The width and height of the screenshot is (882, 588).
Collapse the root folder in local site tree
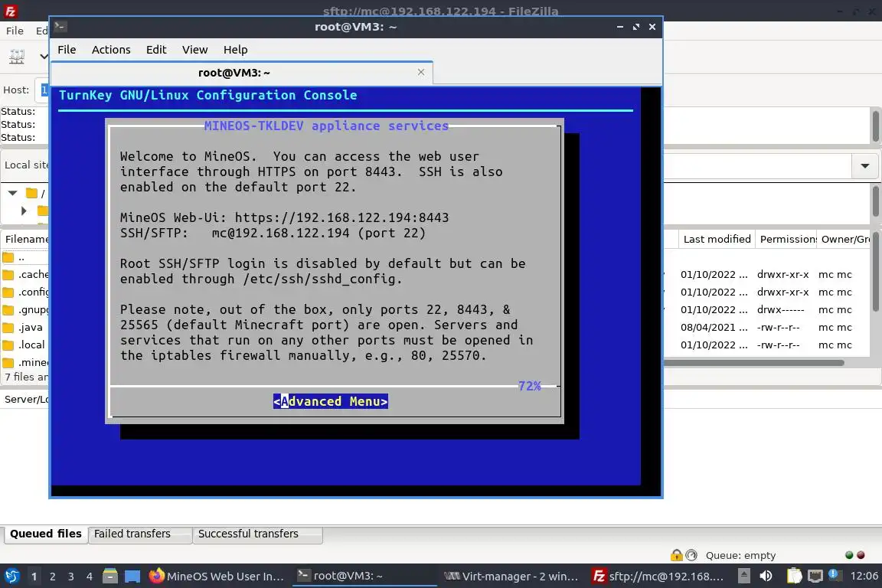click(x=12, y=193)
